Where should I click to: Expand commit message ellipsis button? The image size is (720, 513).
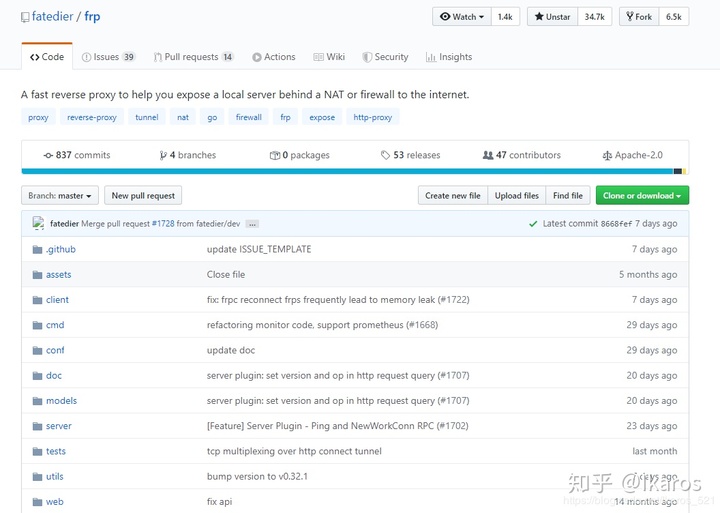pyautogui.click(x=252, y=224)
